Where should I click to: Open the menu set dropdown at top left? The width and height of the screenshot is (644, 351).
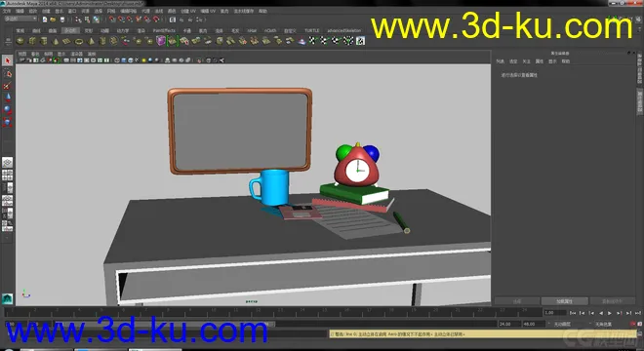click(x=20, y=19)
